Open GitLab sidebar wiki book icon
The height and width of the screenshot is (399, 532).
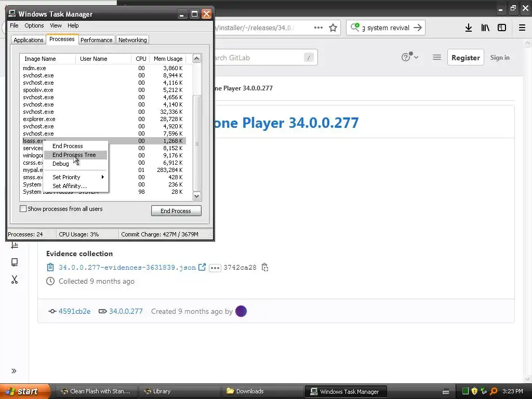pos(15,262)
